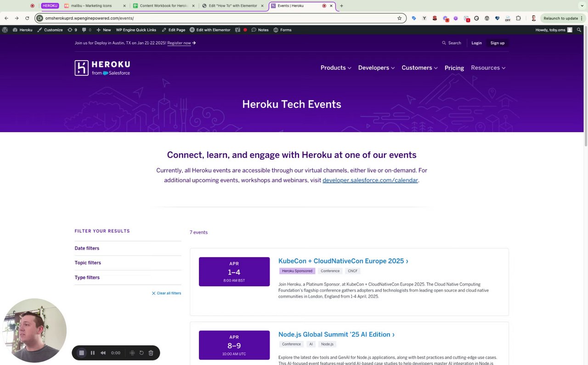Image resolution: width=588 pixels, height=365 pixels.
Task: Delete the recording via trash icon
Action: tap(151, 353)
